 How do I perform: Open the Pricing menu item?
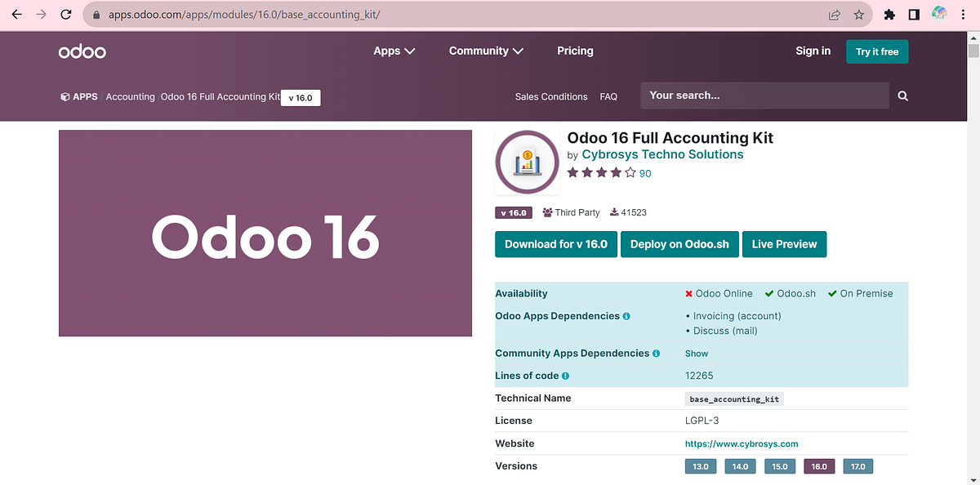pyautogui.click(x=575, y=51)
